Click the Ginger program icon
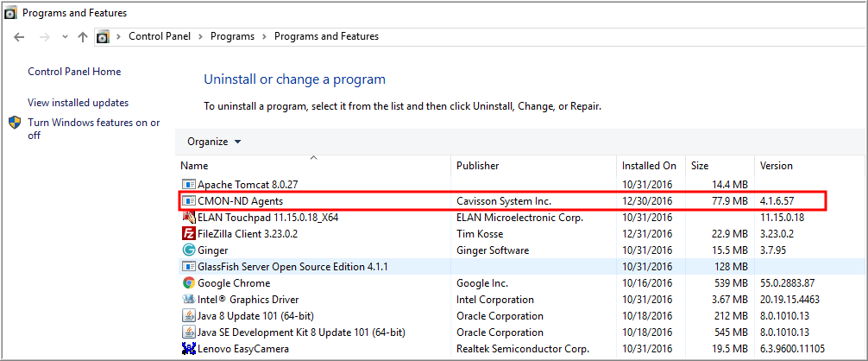Image resolution: width=868 pixels, height=361 pixels. click(x=189, y=250)
